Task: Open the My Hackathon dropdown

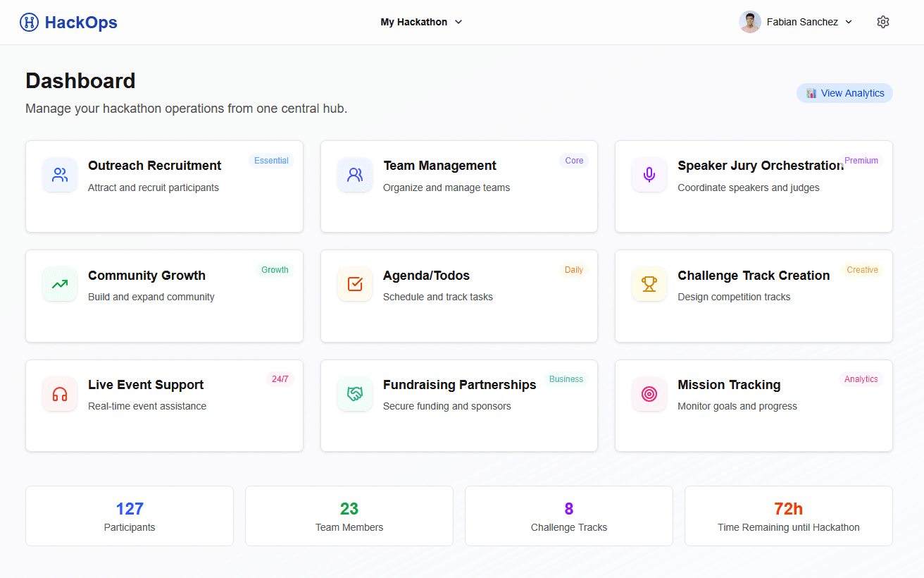Action: tap(421, 22)
